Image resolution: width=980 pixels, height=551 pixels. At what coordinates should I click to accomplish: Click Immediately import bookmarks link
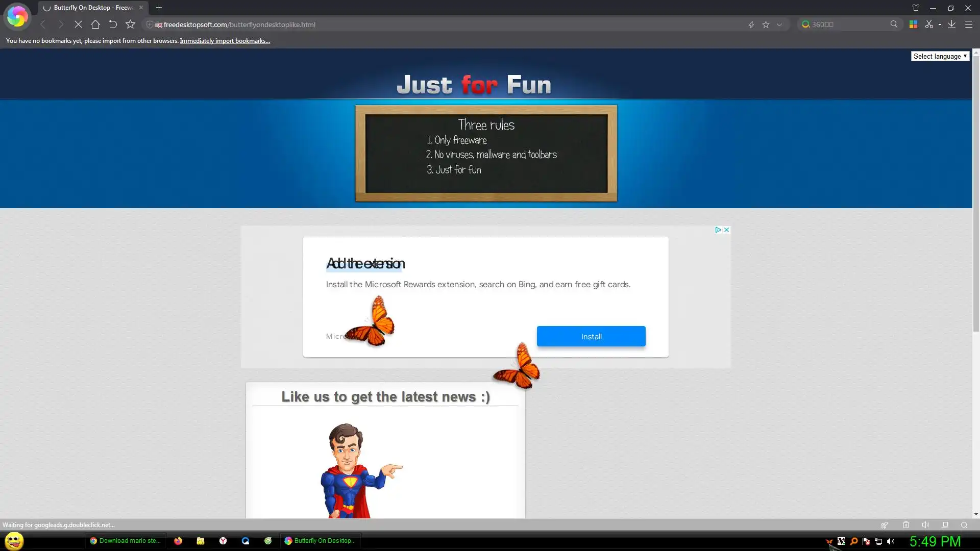tap(225, 41)
